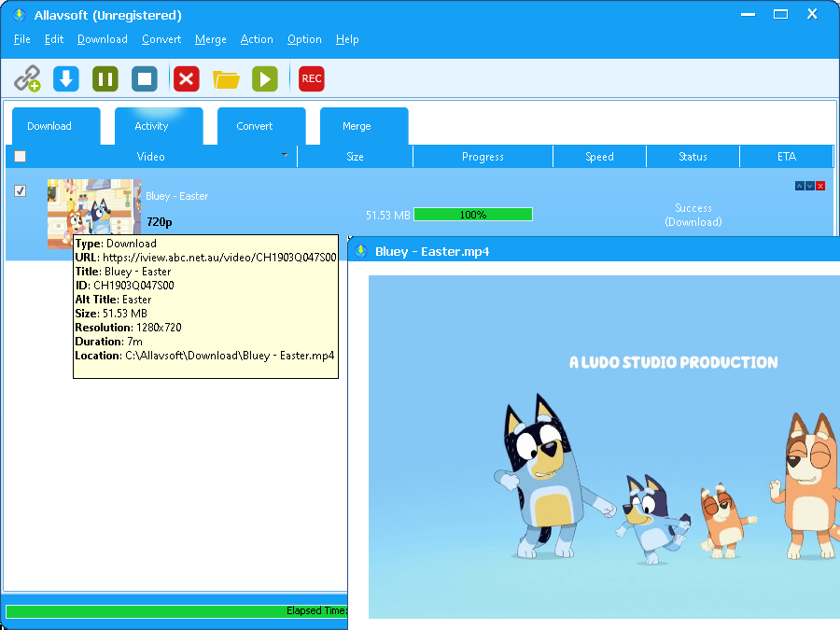The height and width of the screenshot is (630, 840).
Task: Sort by the Size column header
Action: point(356,157)
